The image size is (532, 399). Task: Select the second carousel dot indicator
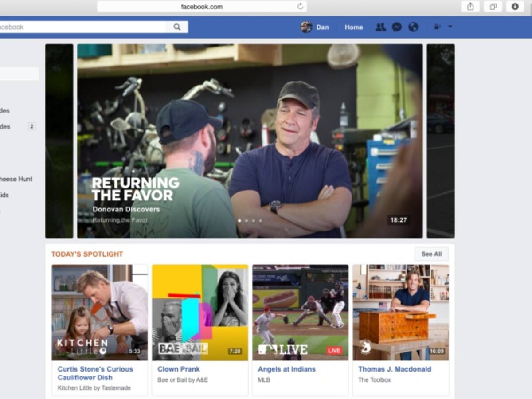(246, 220)
